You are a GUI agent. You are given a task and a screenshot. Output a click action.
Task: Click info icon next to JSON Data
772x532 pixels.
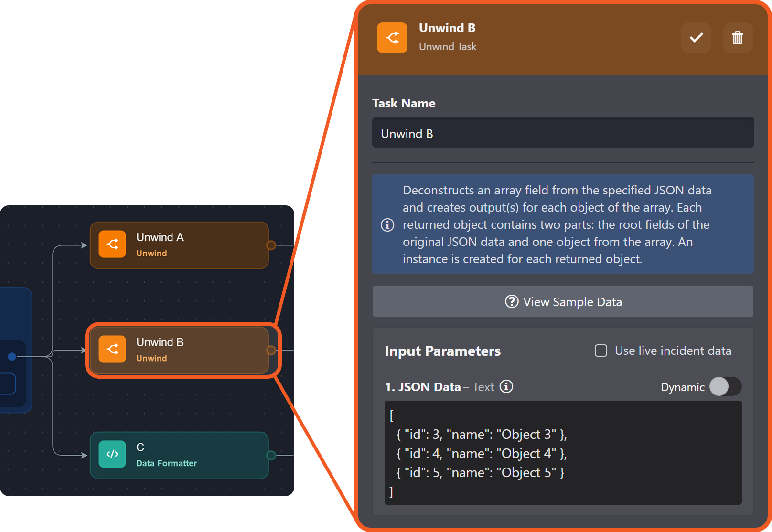506,386
